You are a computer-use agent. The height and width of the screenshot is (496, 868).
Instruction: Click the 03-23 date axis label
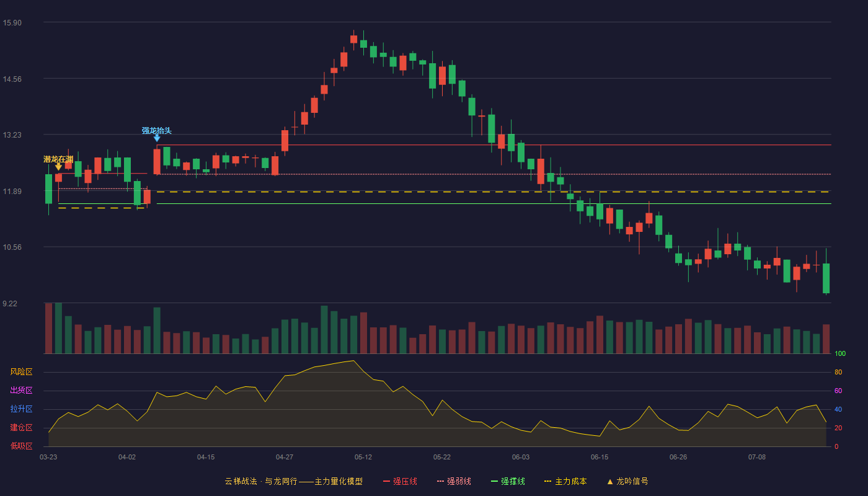pyautogui.click(x=48, y=457)
